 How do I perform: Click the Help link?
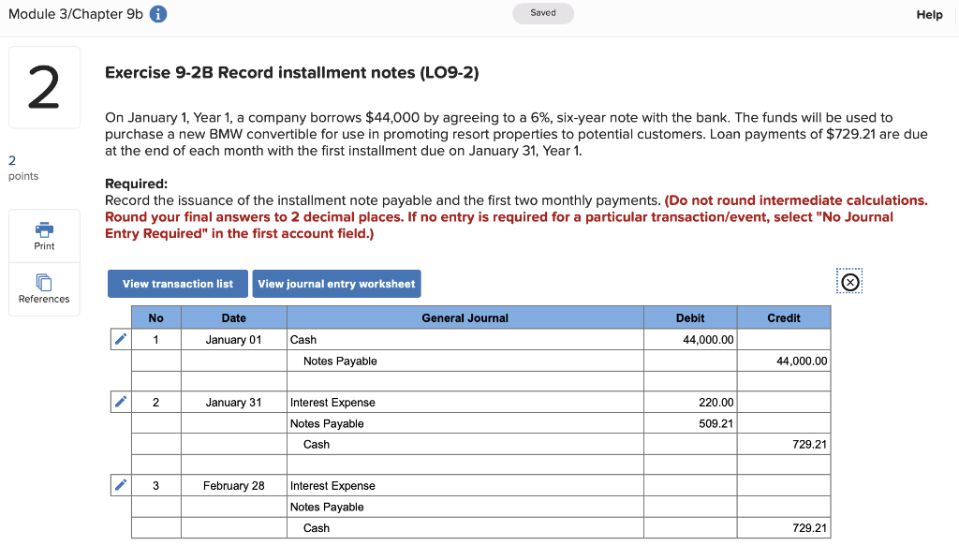pyautogui.click(x=929, y=14)
